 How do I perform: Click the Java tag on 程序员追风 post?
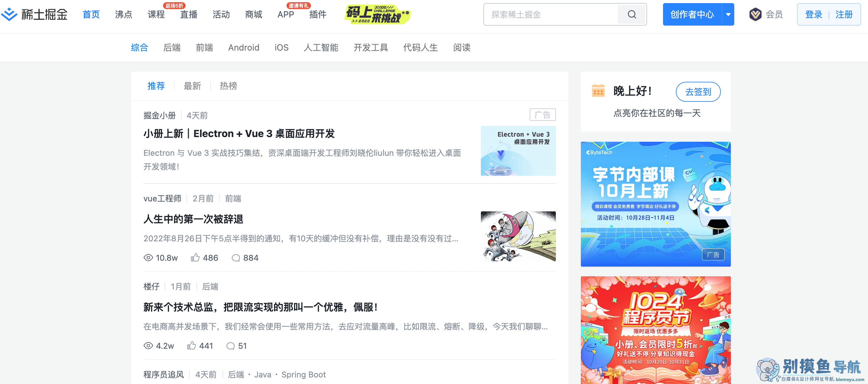click(262, 375)
